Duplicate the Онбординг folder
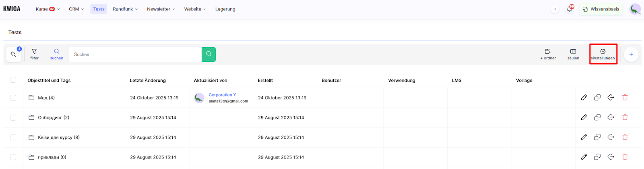 [597, 117]
